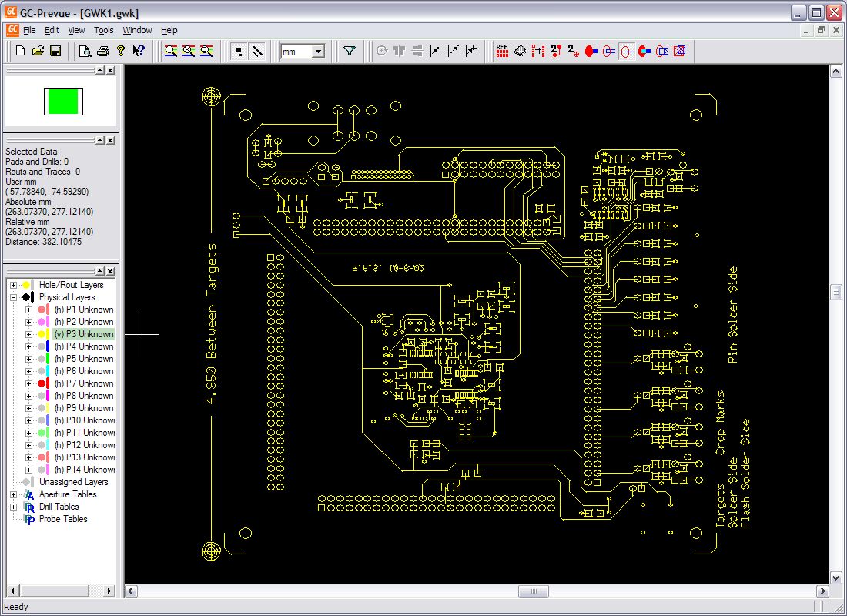Viewport: 847px width, 616px height.
Task: Click the yellow question mark Help icon
Action: pos(121,51)
